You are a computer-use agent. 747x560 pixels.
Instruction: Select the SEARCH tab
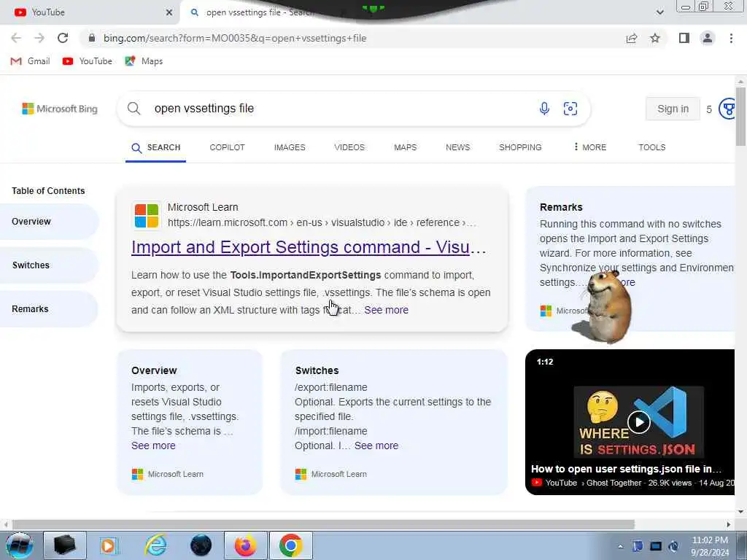156,147
